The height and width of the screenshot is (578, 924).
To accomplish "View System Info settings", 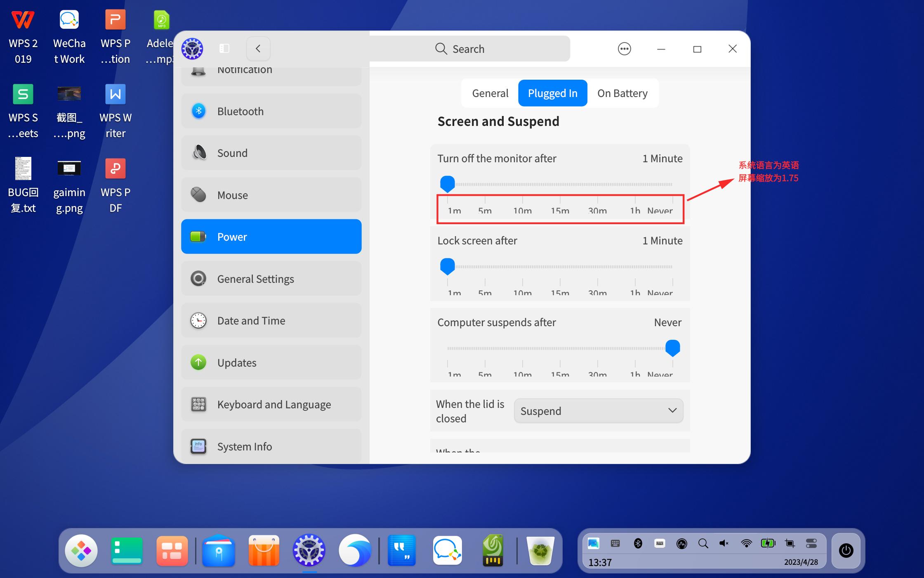I will coord(271,446).
